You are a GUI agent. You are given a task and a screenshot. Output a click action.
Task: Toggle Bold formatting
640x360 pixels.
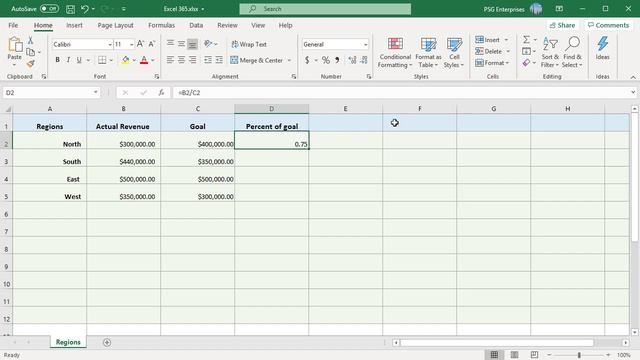[58, 60]
